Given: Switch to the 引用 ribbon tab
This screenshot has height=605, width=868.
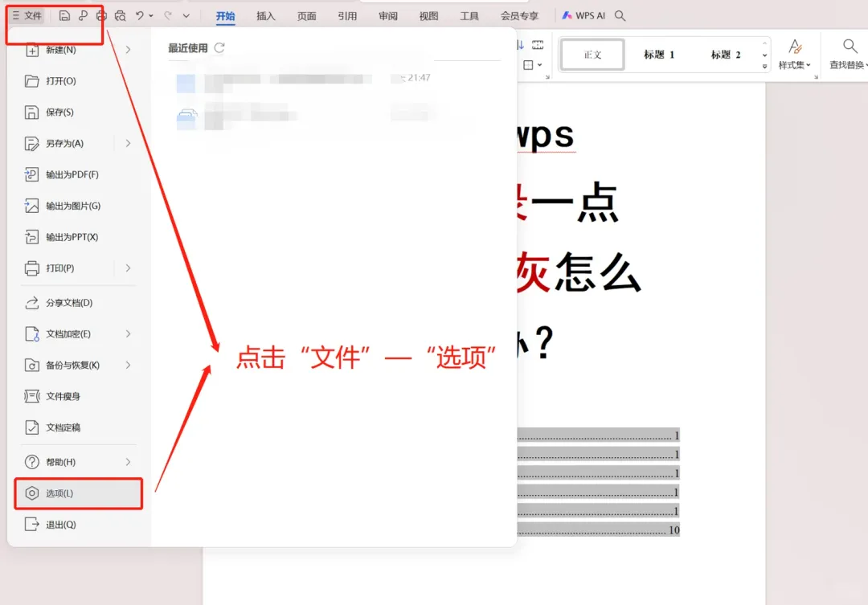Looking at the screenshot, I should [347, 16].
